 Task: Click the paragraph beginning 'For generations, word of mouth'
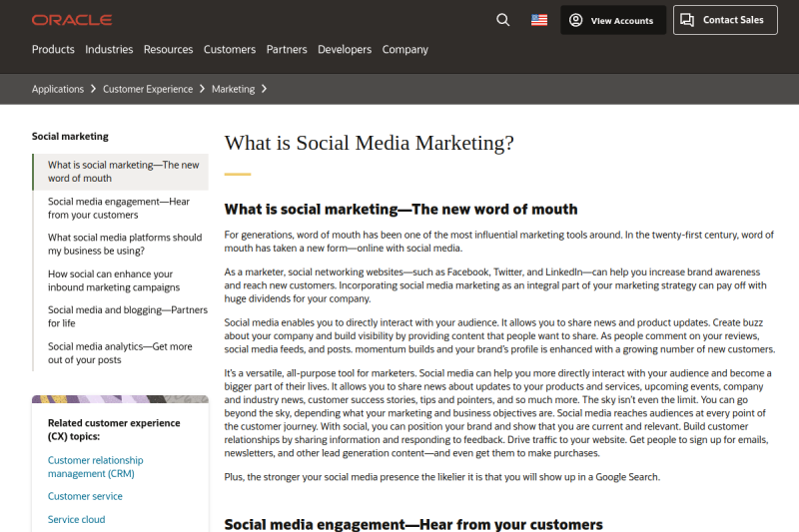(498, 242)
